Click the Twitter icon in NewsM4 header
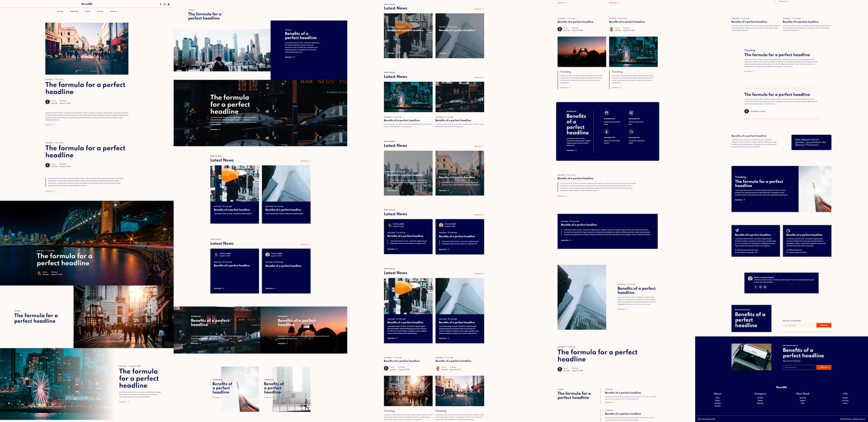The height and width of the screenshot is (422, 868). pos(169,4)
